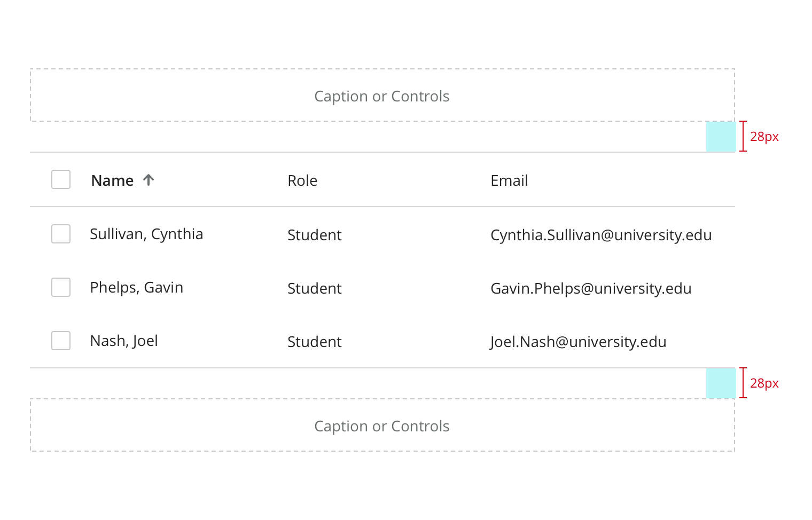
Task: Click the sort ascending arrow next to Name
Action: click(x=149, y=180)
